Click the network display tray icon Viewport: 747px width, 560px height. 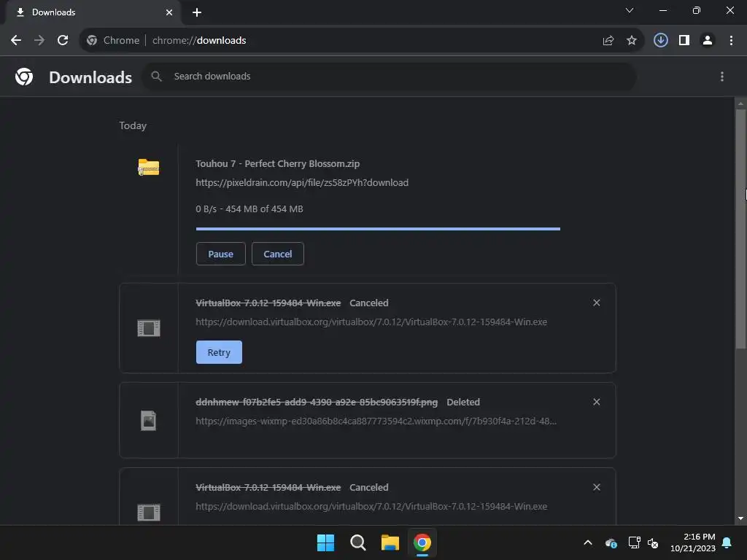pyautogui.click(x=634, y=542)
